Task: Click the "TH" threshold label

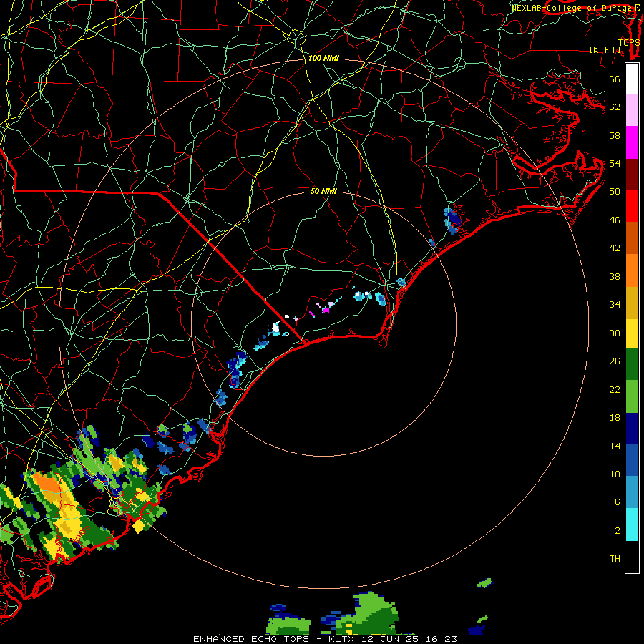Action: click(615, 559)
